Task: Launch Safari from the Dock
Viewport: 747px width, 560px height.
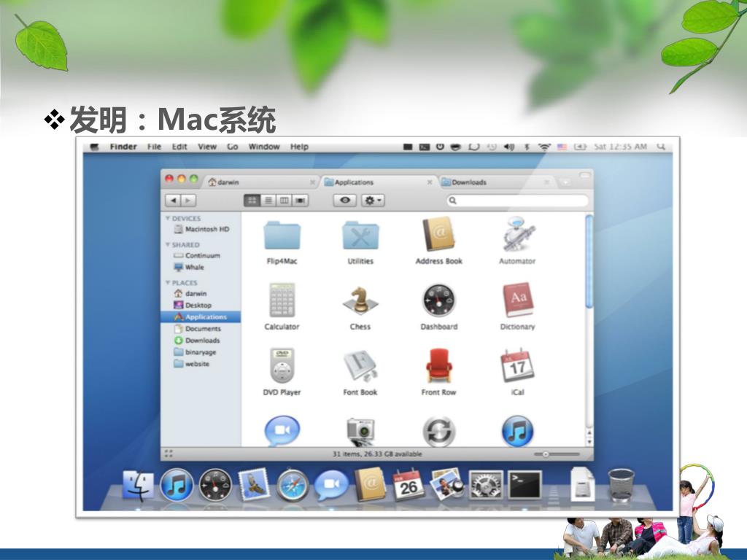Action: [293, 485]
